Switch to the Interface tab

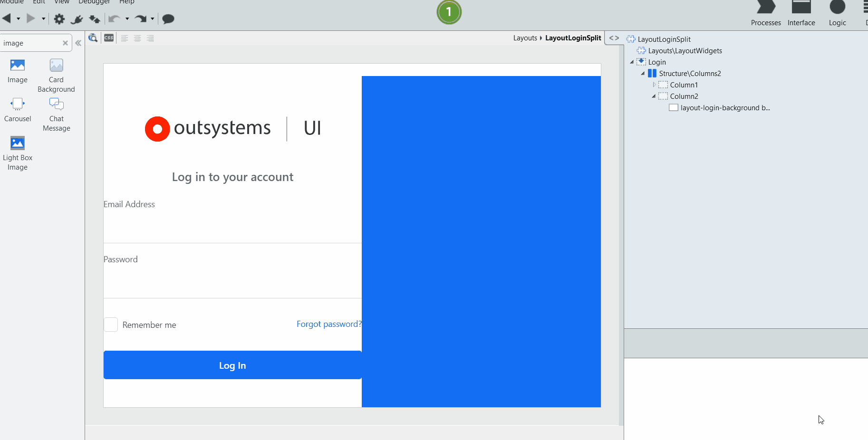pyautogui.click(x=801, y=13)
